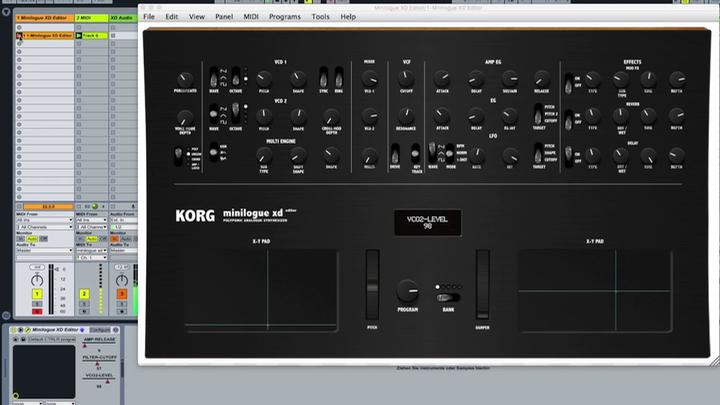Open track 1 Audio To Master dropdown

pos(45,251)
